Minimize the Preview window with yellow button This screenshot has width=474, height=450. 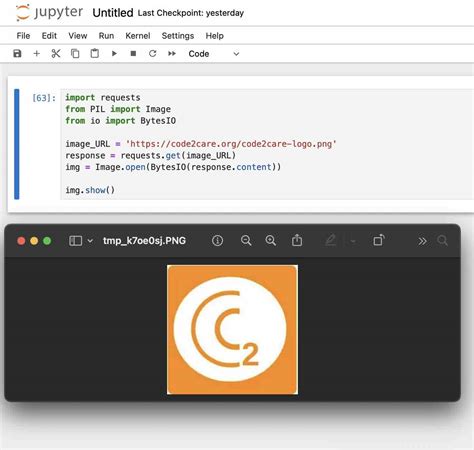pos(34,241)
